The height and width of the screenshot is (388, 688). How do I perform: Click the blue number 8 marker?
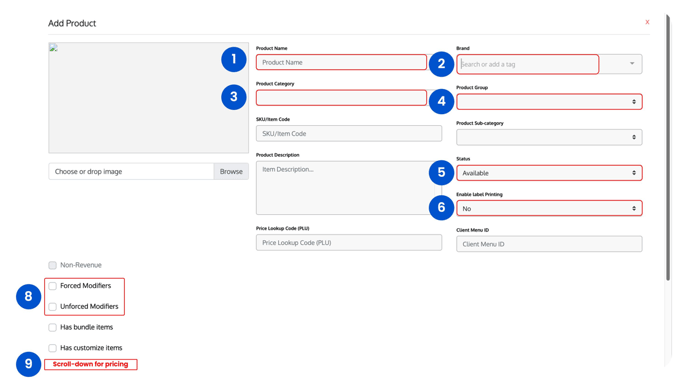click(x=29, y=296)
